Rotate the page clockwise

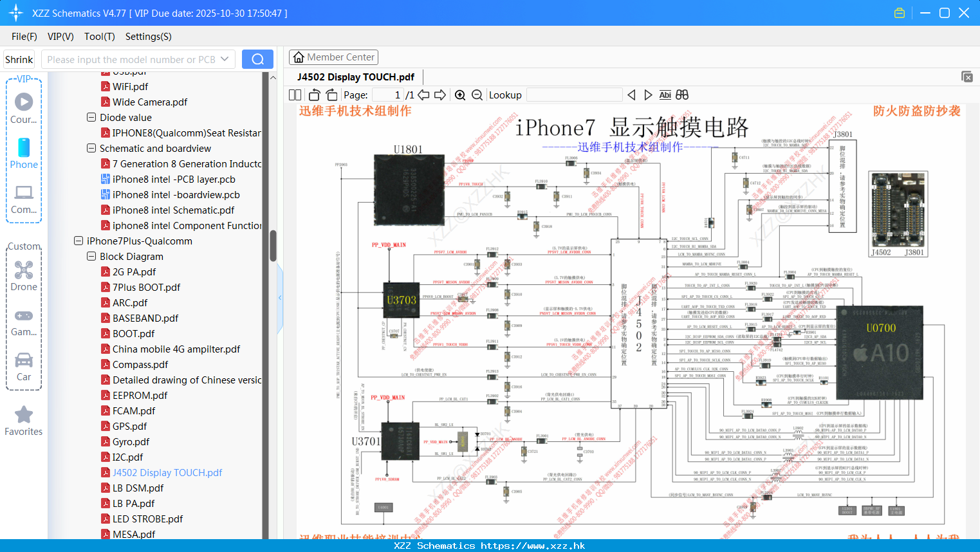[331, 95]
